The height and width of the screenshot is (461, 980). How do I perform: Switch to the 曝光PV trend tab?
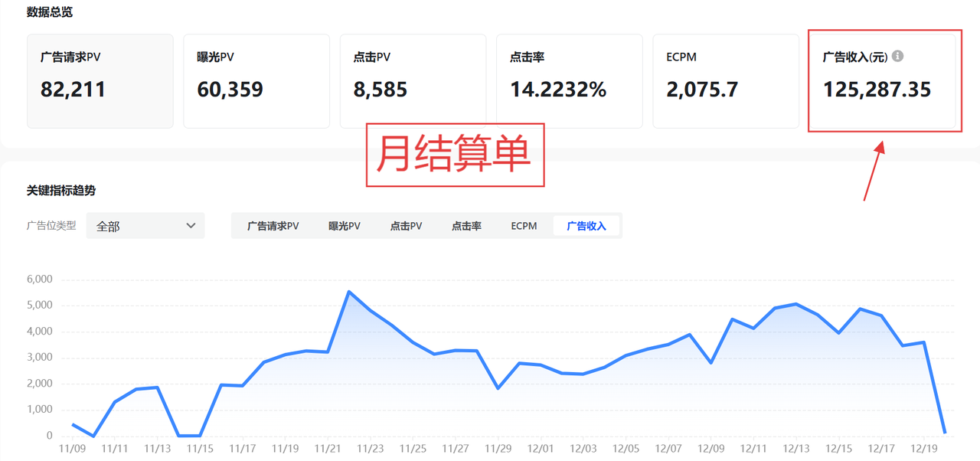point(345,226)
